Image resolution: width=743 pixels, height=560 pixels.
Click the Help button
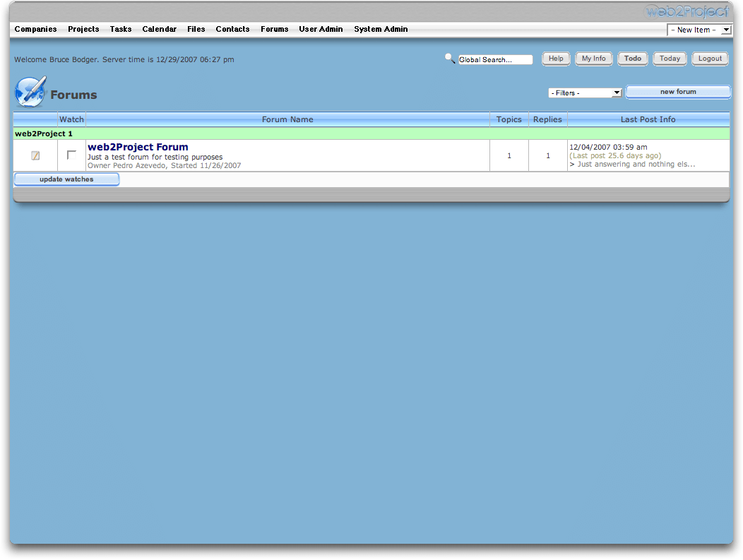[x=556, y=59]
